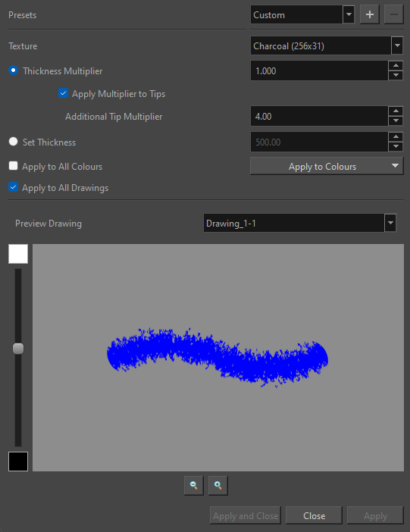The image size is (410, 532).
Task: Decrease Additional Tip Multiplier value
Action: coord(396,120)
